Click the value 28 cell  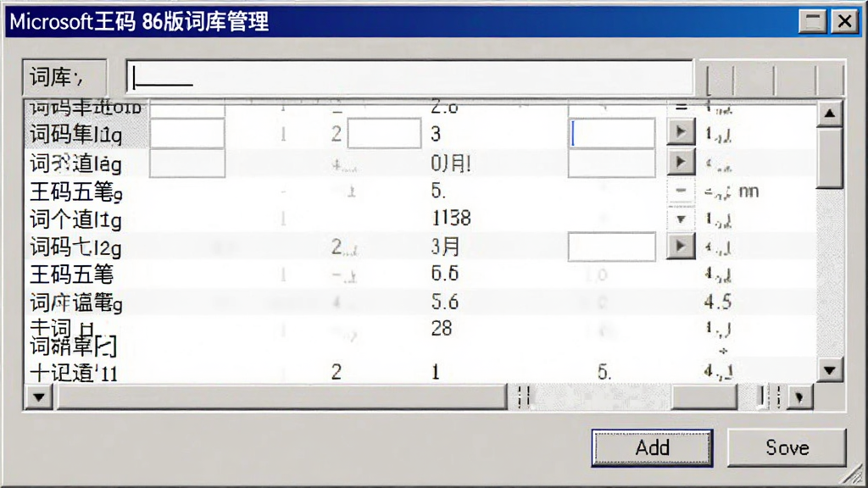click(x=442, y=328)
